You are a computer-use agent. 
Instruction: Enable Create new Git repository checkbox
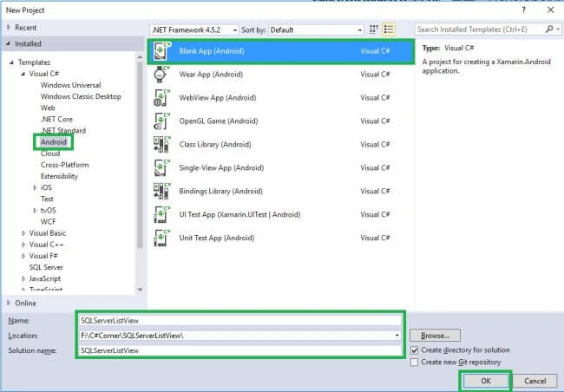click(x=415, y=363)
